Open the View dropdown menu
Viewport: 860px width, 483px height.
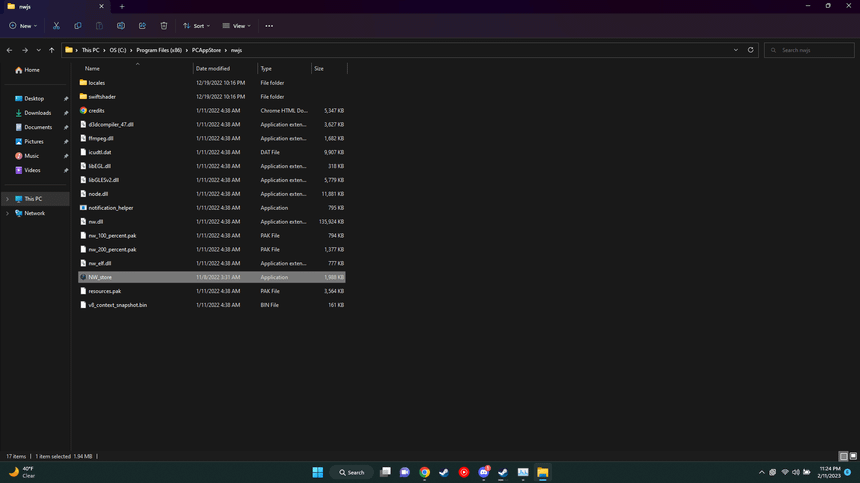(236, 26)
